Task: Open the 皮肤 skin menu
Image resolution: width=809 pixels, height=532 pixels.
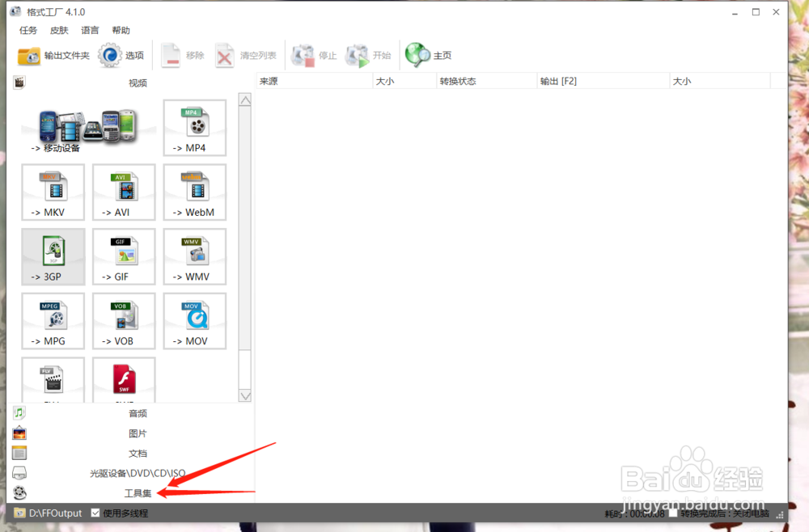Action: click(x=59, y=31)
